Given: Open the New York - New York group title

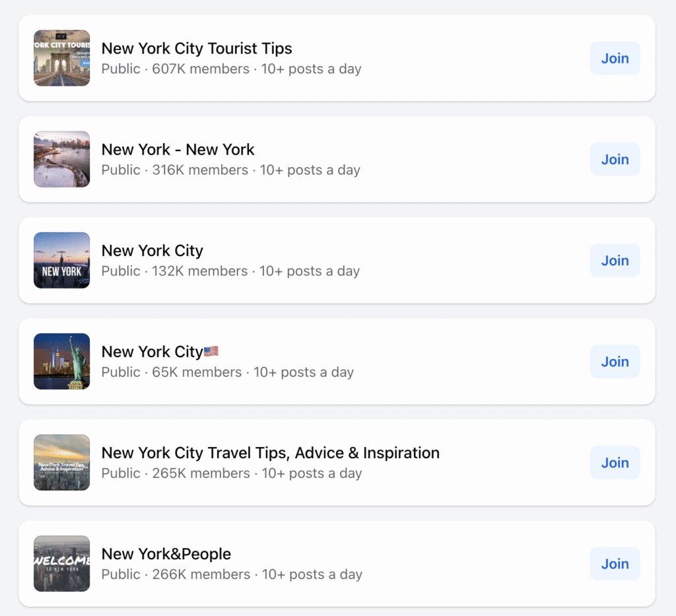Looking at the screenshot, I should (x=178, y=150).
